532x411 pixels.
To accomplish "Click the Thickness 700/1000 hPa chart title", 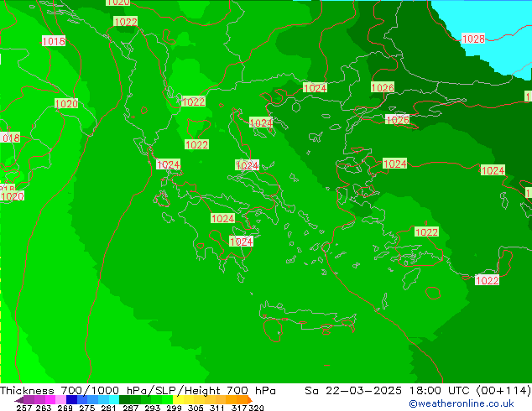I will 138,391.
